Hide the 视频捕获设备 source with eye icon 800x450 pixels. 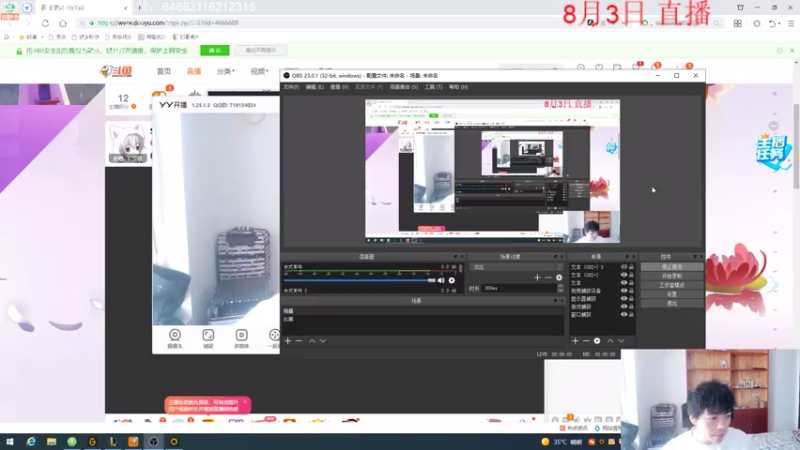pyautogui.click(x=623, y=291)
